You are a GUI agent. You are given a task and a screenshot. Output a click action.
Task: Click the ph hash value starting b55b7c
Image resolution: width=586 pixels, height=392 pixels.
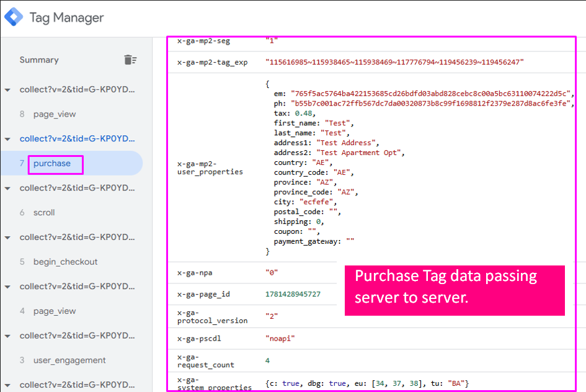tap(430, 103)
